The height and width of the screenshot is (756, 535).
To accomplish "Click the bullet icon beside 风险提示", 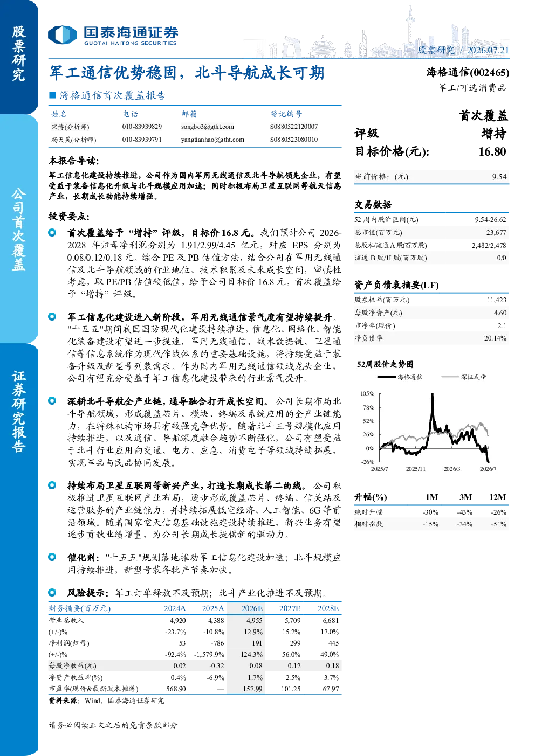I will tap(52, 592).
